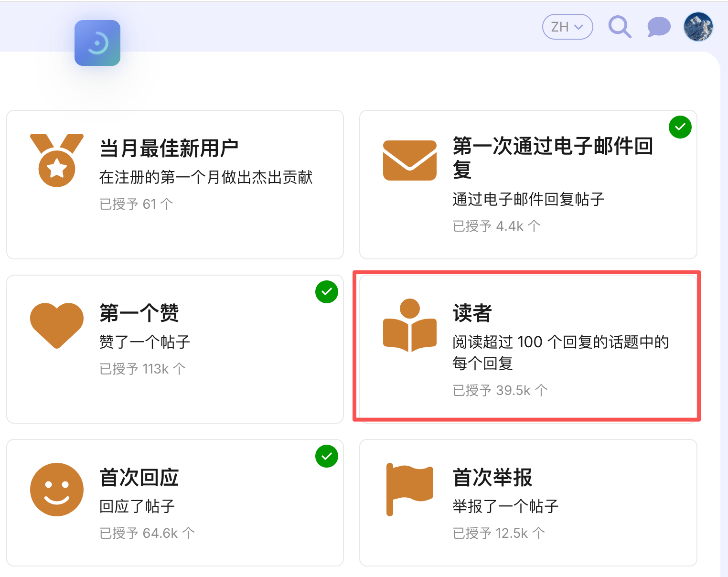
Task: Click the flag icon for 首次举报
Action: [410, 490]
